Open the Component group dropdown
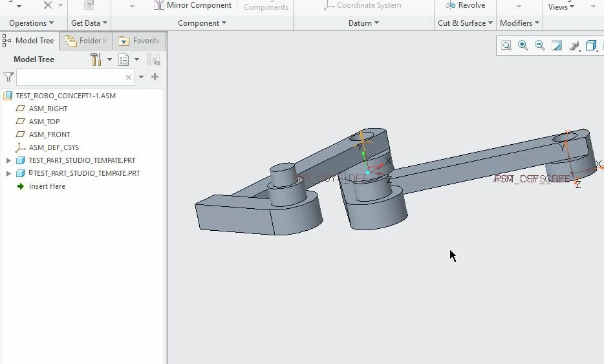The width and height of the screenshot is (604, 364). (x=202, y=23)
